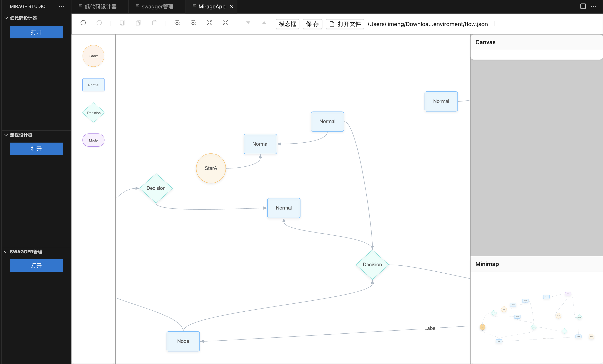
Task: Select the Node rectangle on canvas
Action: point(183,341)
